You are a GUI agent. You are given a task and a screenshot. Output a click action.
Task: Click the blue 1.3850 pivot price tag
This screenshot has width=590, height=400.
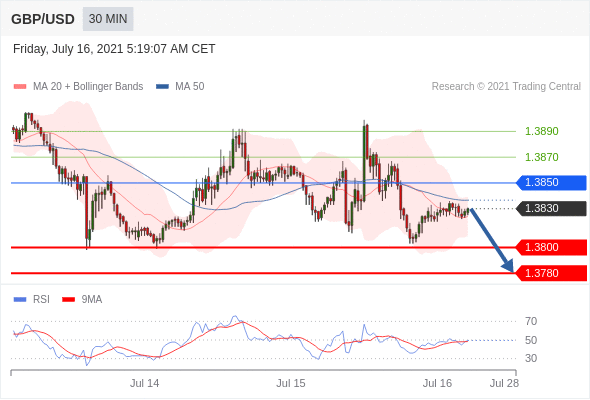point(551,183)
